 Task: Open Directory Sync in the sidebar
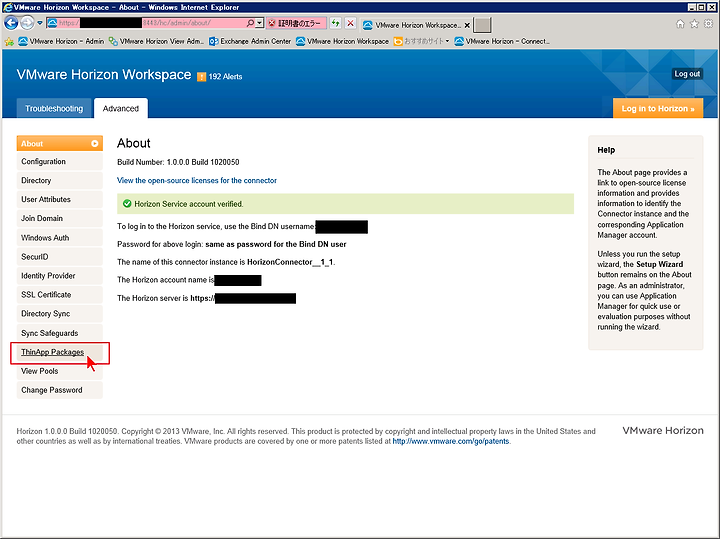60,314
